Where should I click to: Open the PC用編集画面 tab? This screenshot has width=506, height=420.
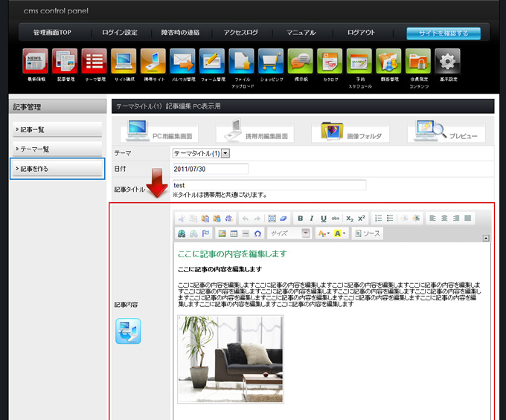pyautogui.click(x=160, y=132)
